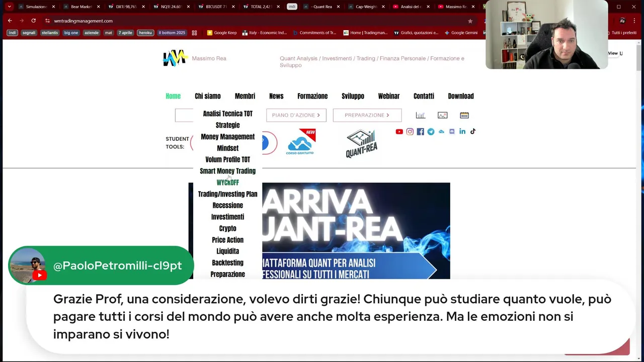Open the Corso Gratuito cloud logo

click(x=300, y=142)
